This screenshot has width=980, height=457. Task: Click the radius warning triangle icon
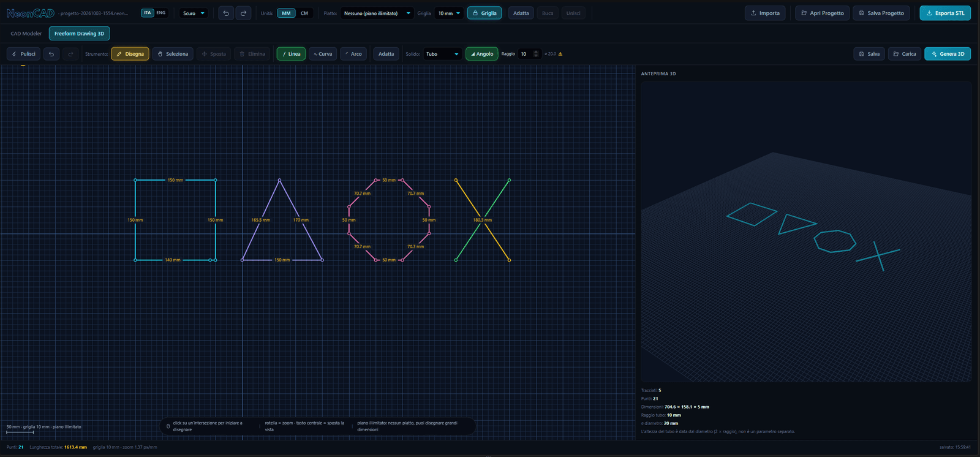click(x=560, y=54)
